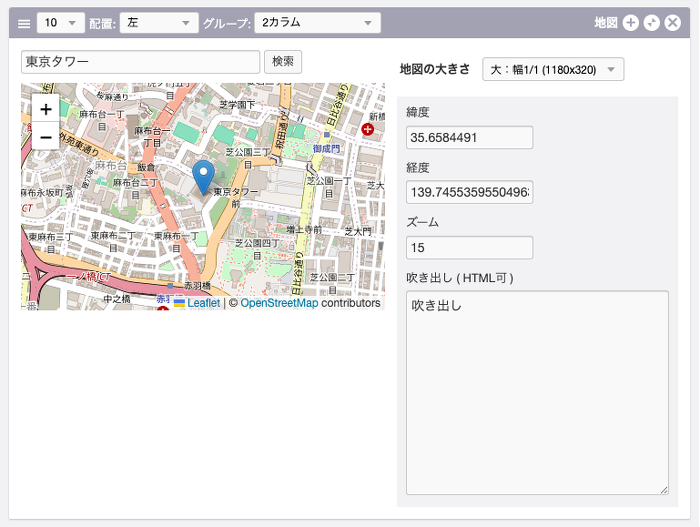Edit the 経度 longitude field
This screenshot has height=527, width=700.
pos(469,192)
